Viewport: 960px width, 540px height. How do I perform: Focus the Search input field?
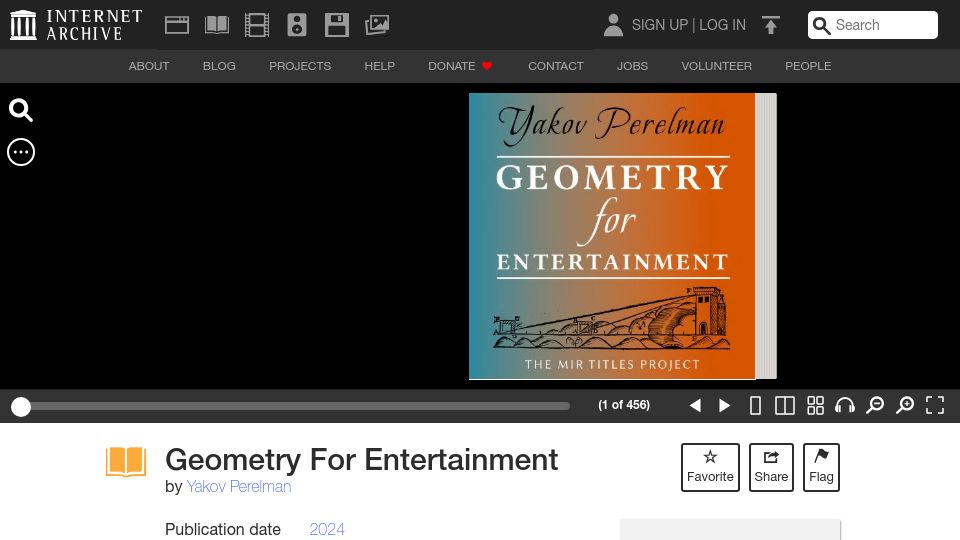pyautogui.click(x=872, y=25)
